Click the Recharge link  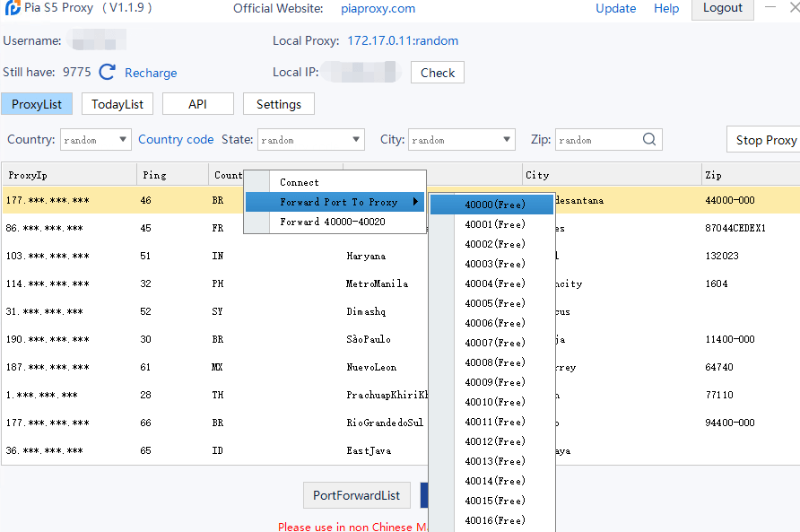(x=150, y=73)
